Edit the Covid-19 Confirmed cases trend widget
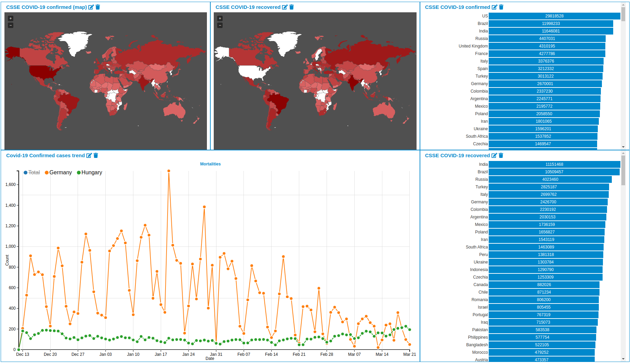 [89, 156]
